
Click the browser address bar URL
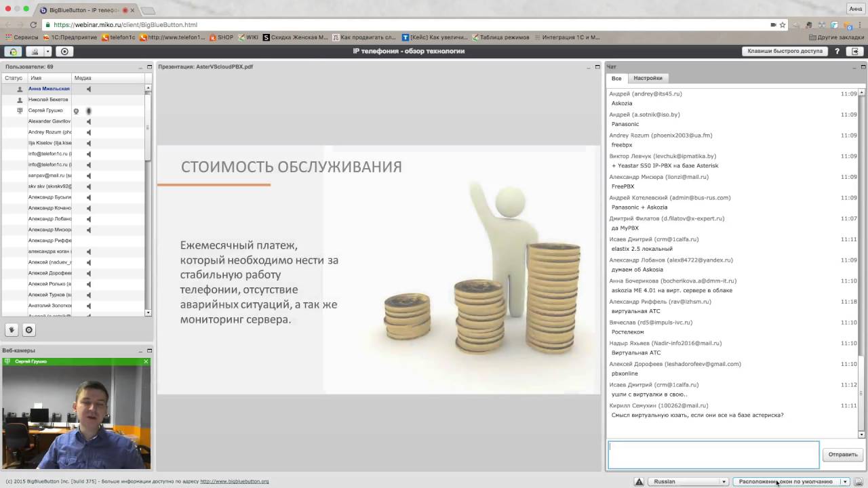(x=125, y=25)
